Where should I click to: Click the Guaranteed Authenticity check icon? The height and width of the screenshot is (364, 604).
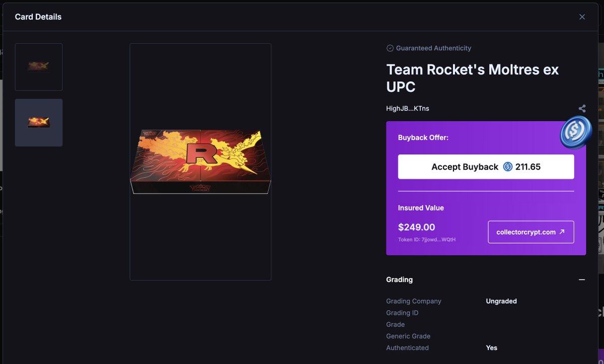coord(390,48)
